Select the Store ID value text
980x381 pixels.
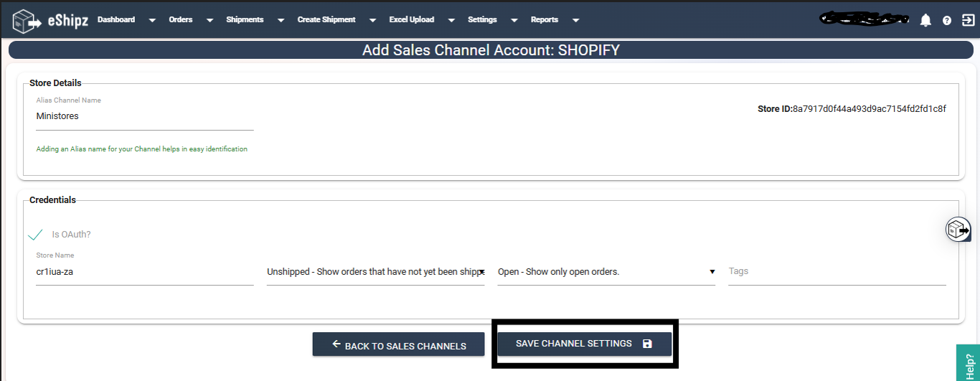tap(870, 109)
